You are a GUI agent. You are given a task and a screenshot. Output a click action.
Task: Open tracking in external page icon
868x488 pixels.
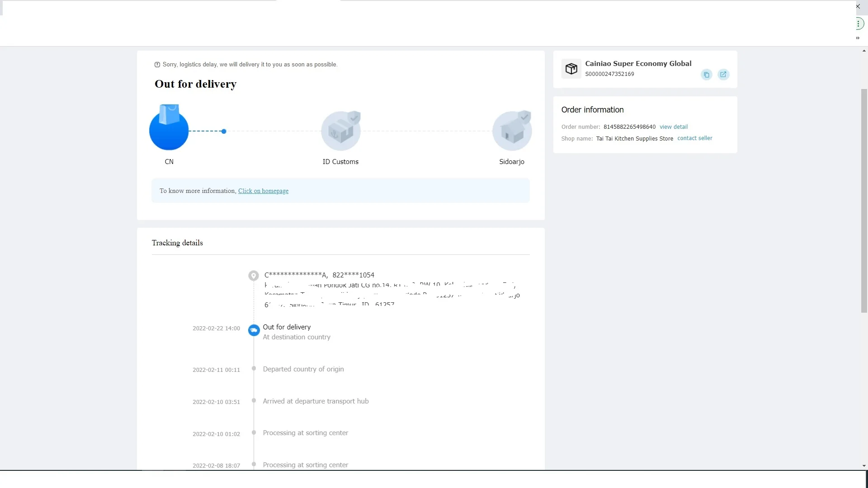pyautogui.click(x=723, y=75)
